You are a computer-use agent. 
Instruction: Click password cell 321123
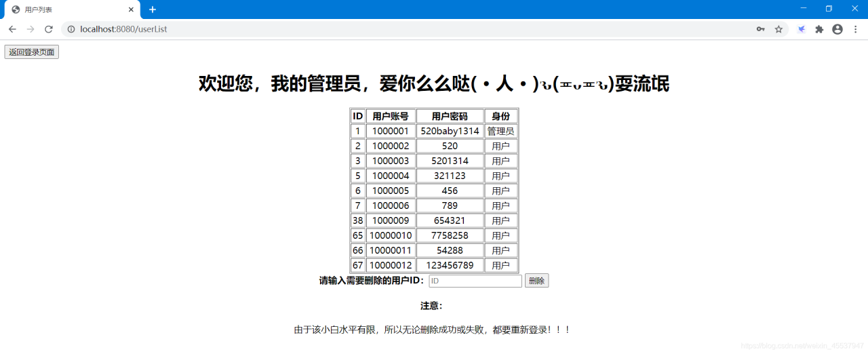pyautogui.click(x=450, y=176)
